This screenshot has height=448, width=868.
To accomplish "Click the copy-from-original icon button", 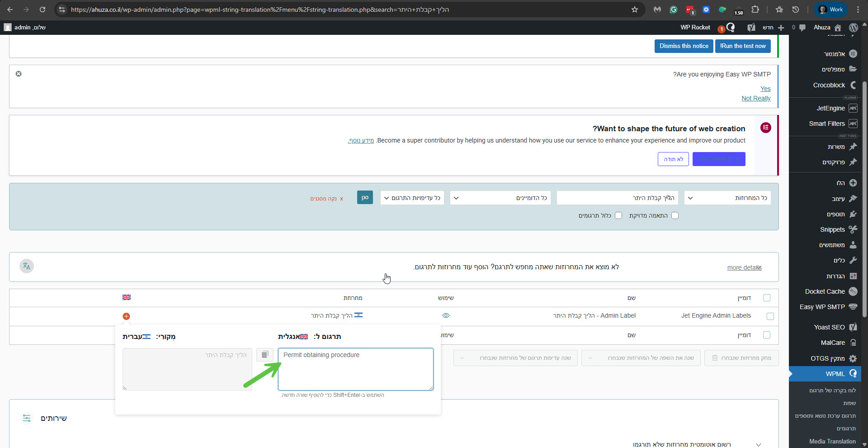I will tap(265, 355).
